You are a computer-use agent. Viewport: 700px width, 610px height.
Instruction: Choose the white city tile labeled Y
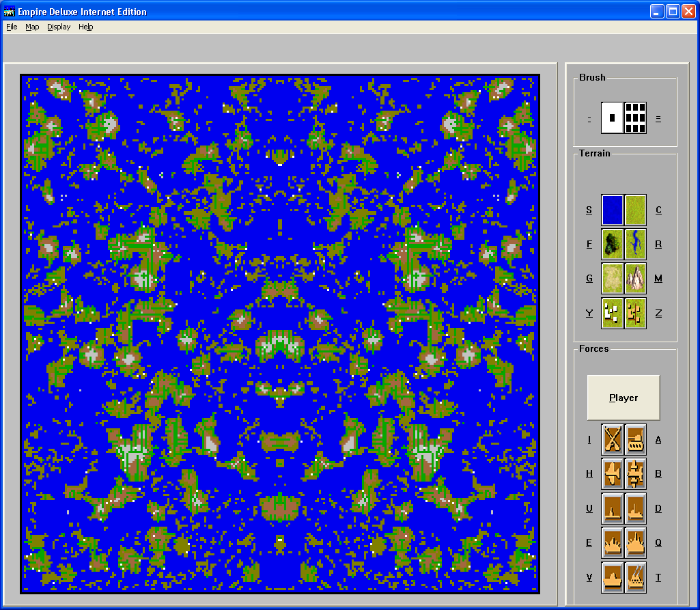coord(612,314)
